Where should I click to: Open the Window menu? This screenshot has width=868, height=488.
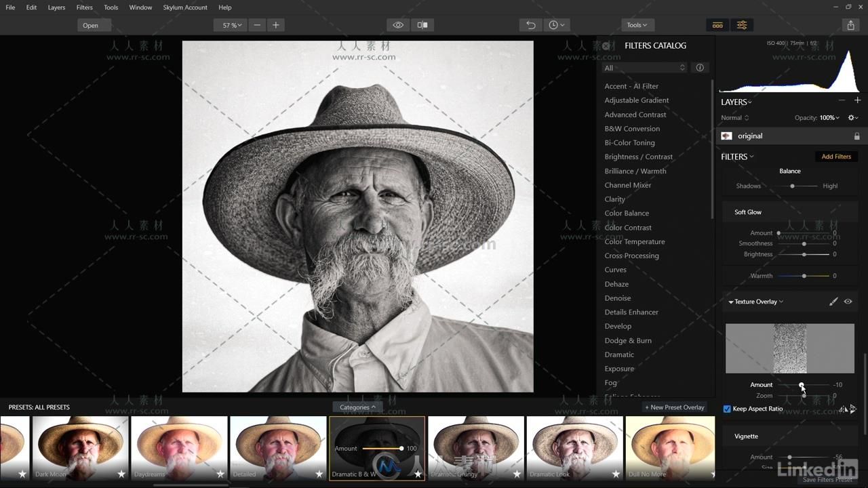point(140,7)
